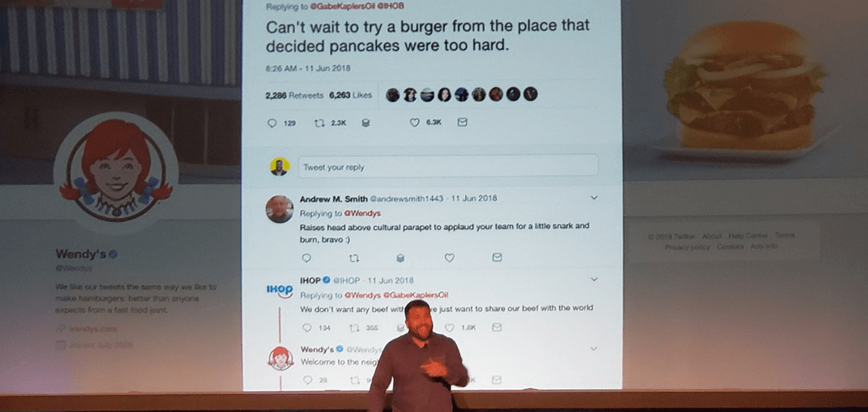Retweet Andrew M. Smith's reply
The height and width of the screenshot is (412, 868).
click(x=354, y=257)
